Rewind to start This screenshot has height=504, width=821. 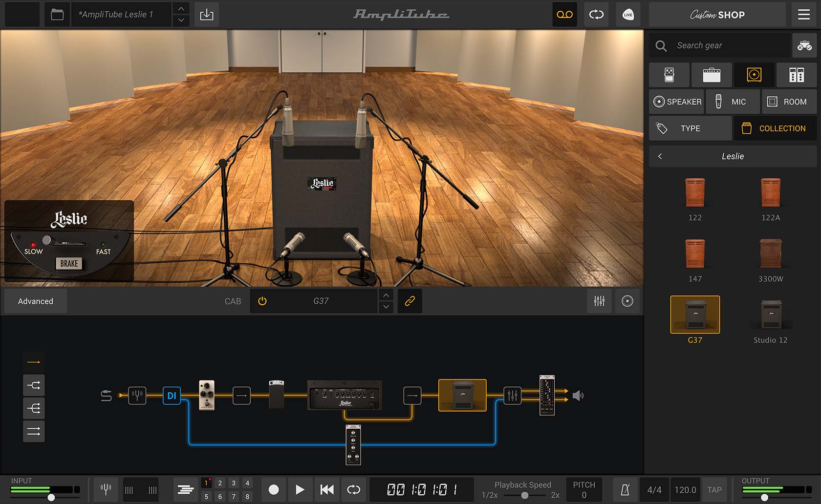pos(327,489)
